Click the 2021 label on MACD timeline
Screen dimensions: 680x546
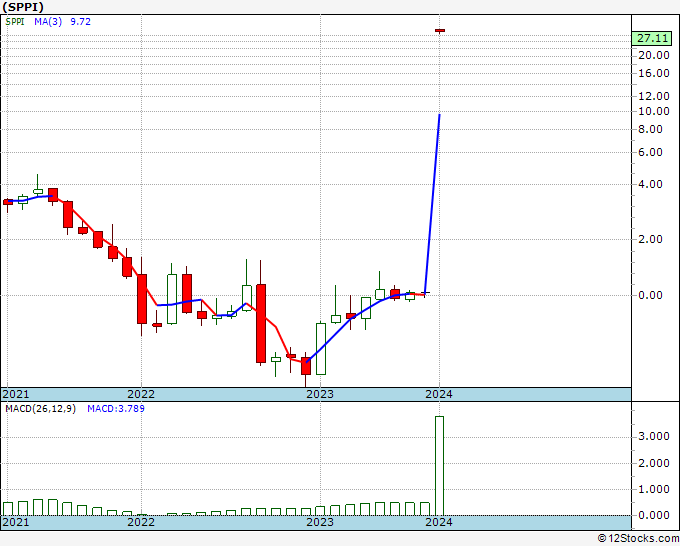pos(16,522)
